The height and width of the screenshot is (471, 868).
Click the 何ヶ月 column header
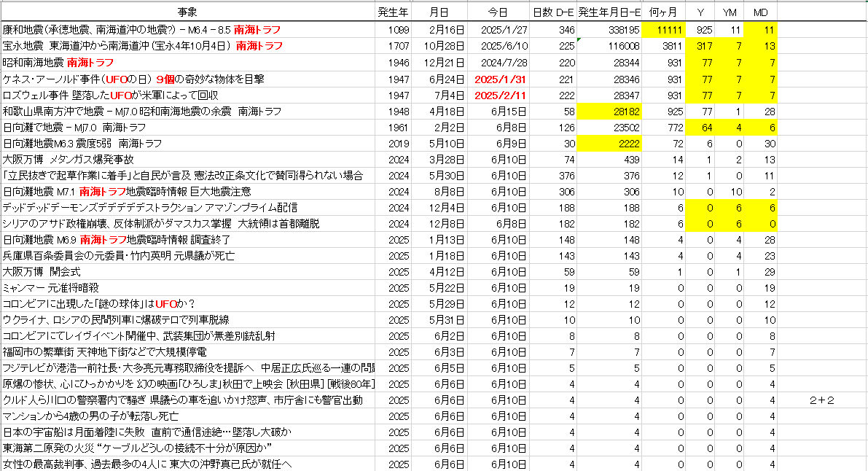pos(663,12)
